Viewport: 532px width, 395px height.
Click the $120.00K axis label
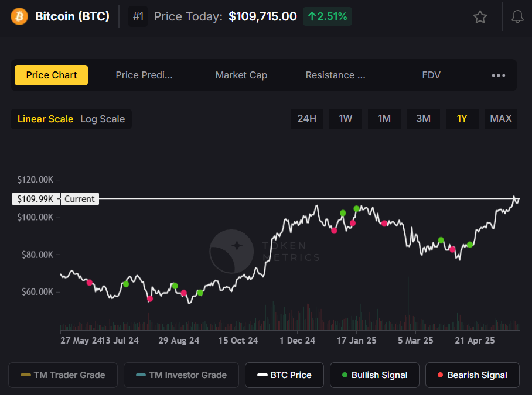pos(35,180)
